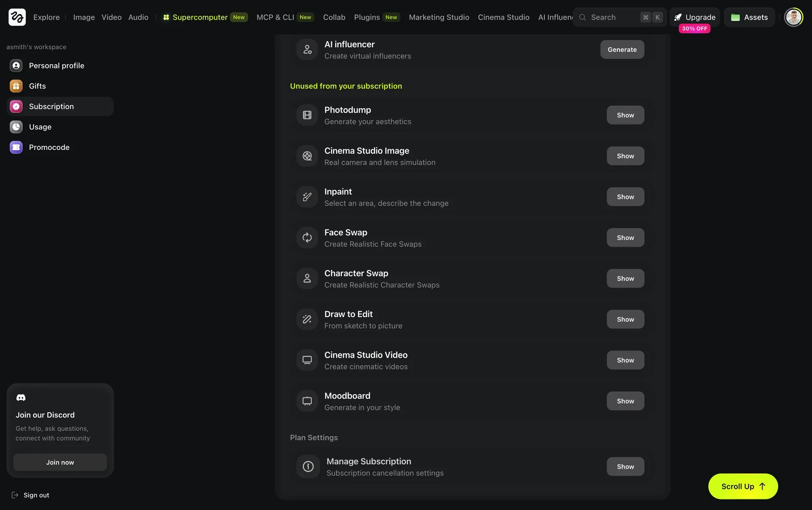Open the Explore menu
The height and width of the screenshot is (510, 812).
click(x=47, y=17)
